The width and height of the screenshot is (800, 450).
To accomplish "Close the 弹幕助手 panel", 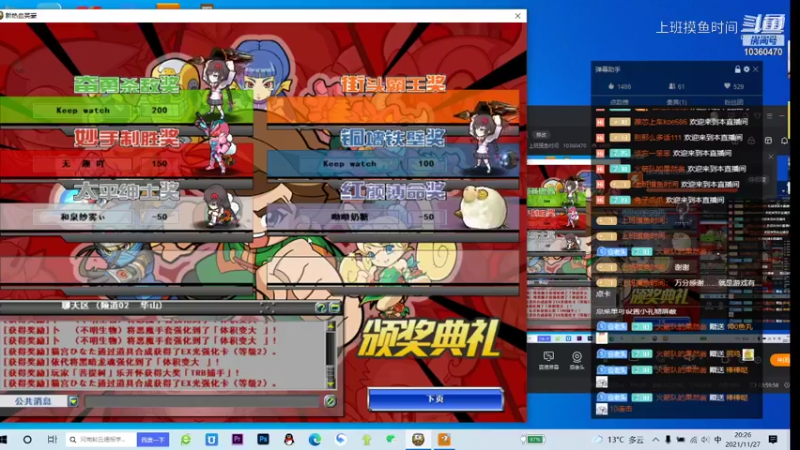I will 756,69.
